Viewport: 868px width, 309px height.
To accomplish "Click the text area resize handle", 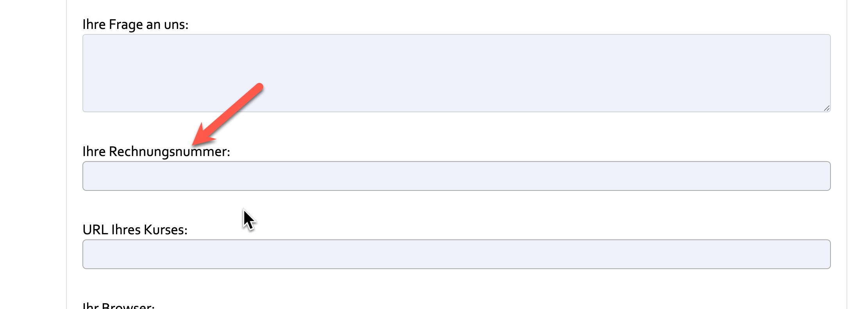I will pos(826,108).
